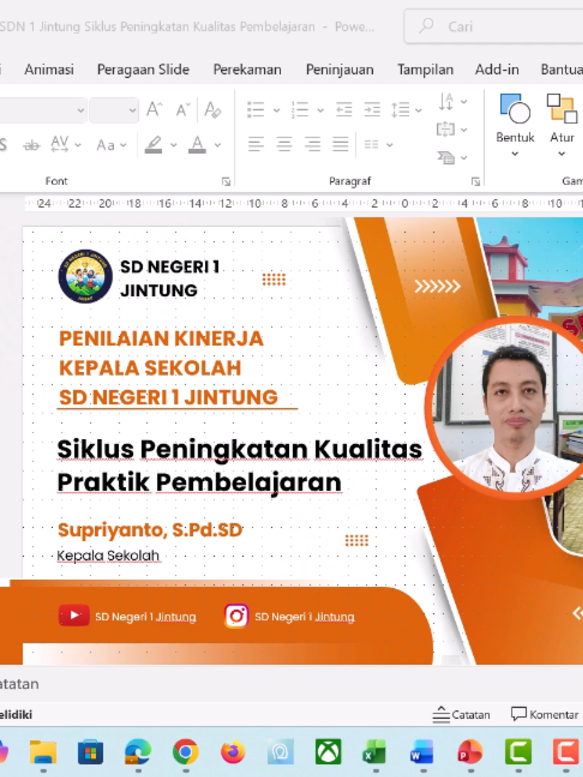This screenshot has height=777, width=583.
Task: Select the PENILAIAN KINERJA heading text
Action: (x=161, y=339)
